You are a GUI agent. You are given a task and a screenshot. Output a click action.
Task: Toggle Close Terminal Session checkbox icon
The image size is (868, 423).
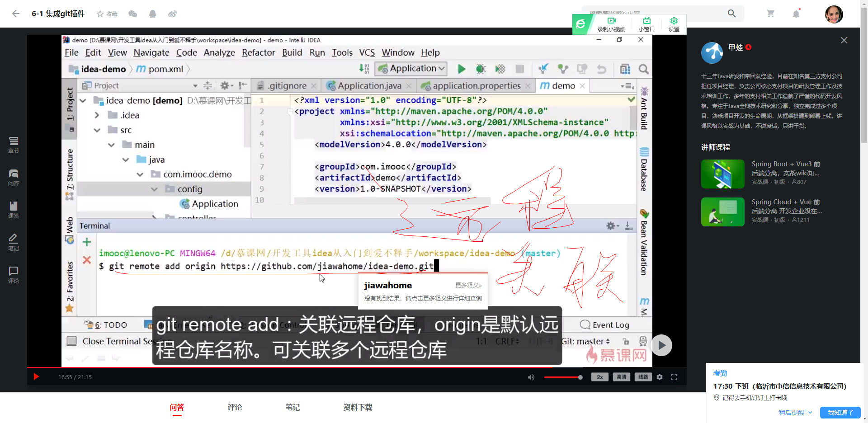71,341
